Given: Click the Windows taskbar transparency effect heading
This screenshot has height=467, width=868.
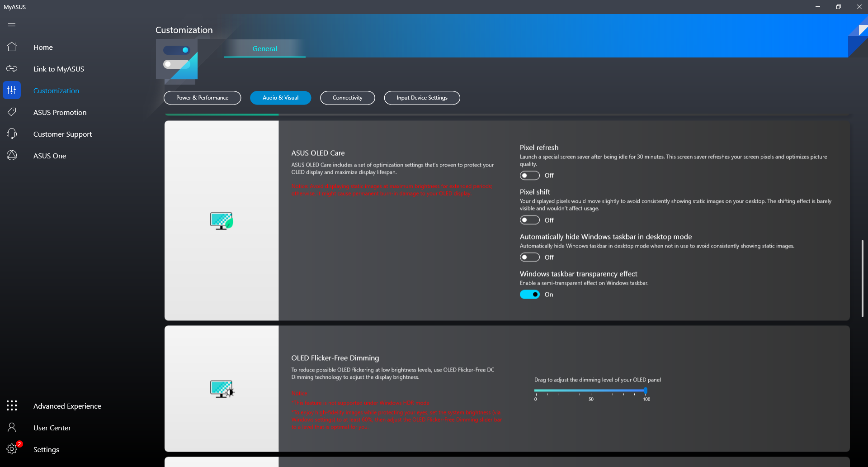Looking at the screenshot, I should coord(578,274).
